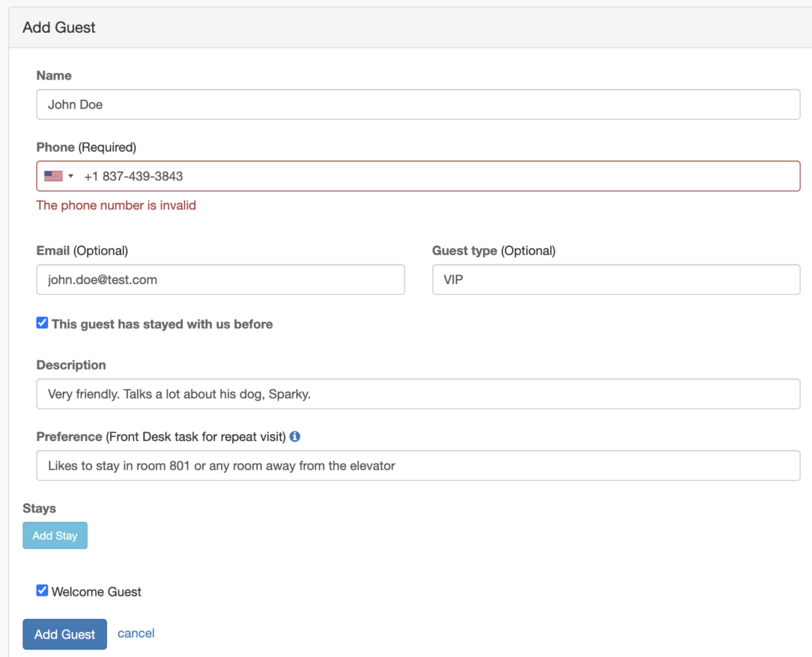The width and height of the screenshot is (812, 657).
Task: Click the 'Description' label
Action: tap(71, 365)
